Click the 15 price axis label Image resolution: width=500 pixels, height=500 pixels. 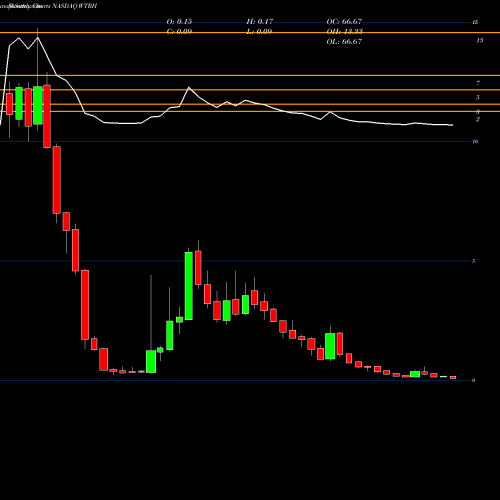(x=475, y=22)
